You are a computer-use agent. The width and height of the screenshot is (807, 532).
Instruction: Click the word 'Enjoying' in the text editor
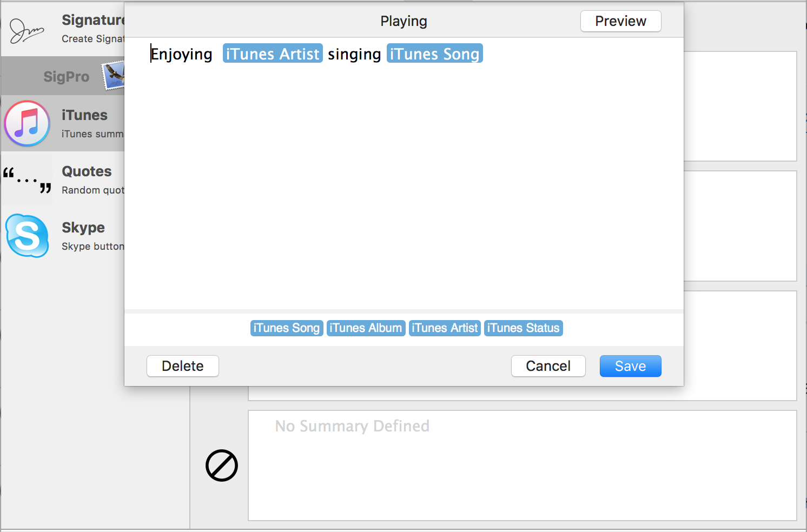[x=181, y=54]
